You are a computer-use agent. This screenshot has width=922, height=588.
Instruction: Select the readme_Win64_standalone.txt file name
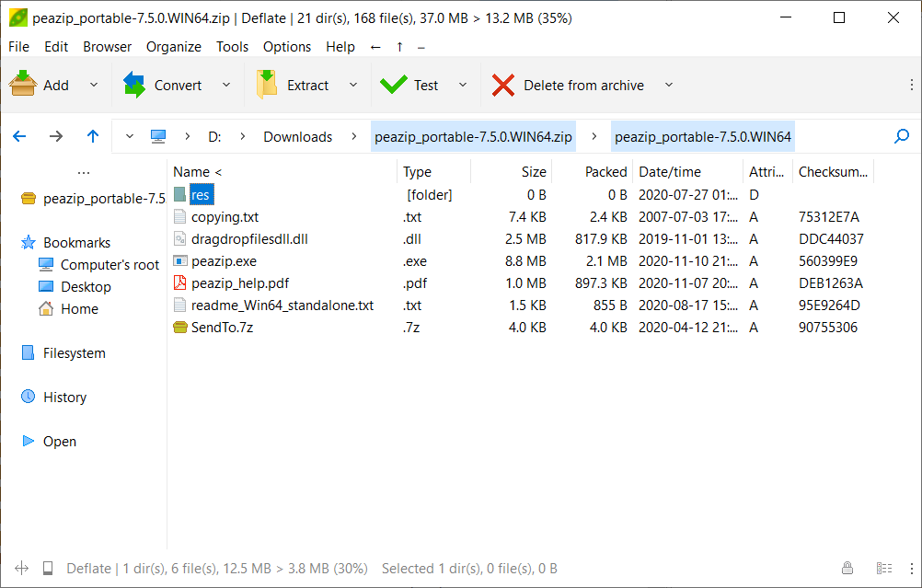point(282,306)
